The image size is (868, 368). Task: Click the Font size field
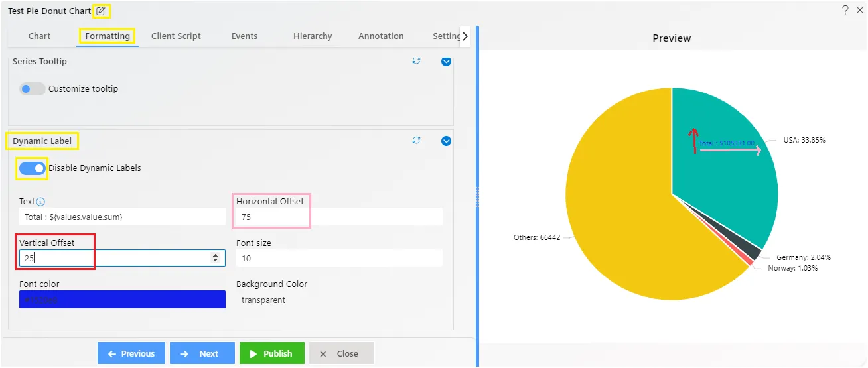coord(339,258)
